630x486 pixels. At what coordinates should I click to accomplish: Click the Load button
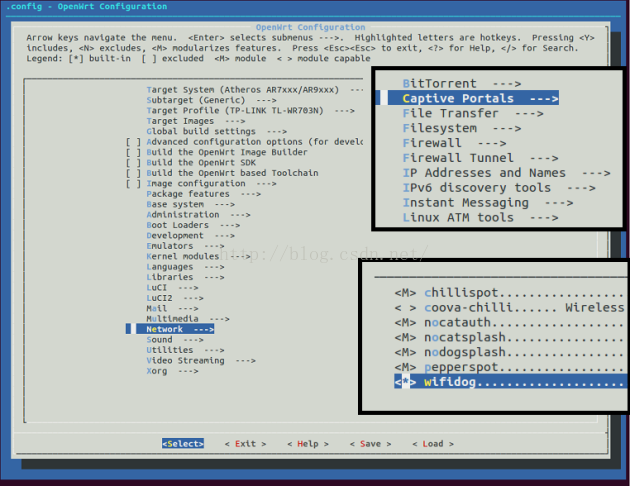pyautogui.click(x=432, y=444)
